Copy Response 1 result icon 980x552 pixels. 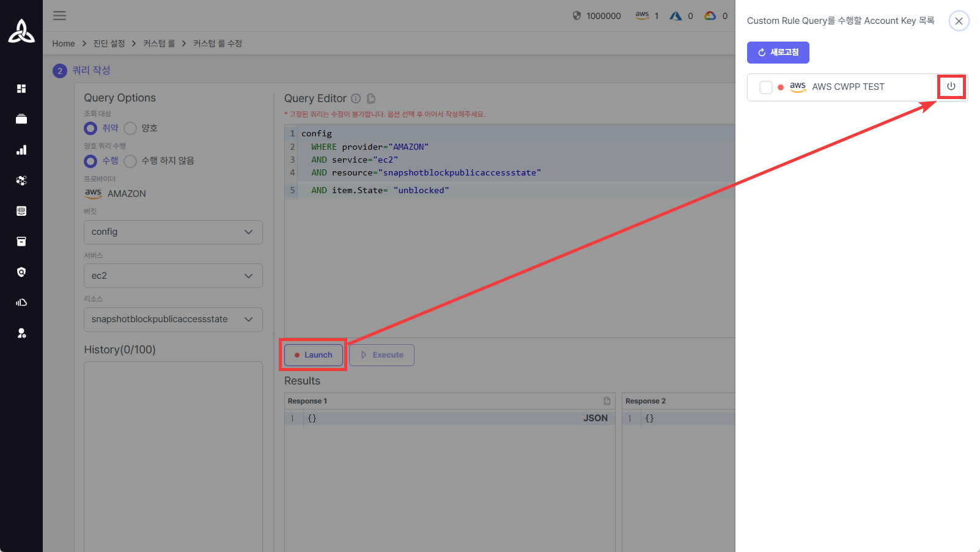607,401
